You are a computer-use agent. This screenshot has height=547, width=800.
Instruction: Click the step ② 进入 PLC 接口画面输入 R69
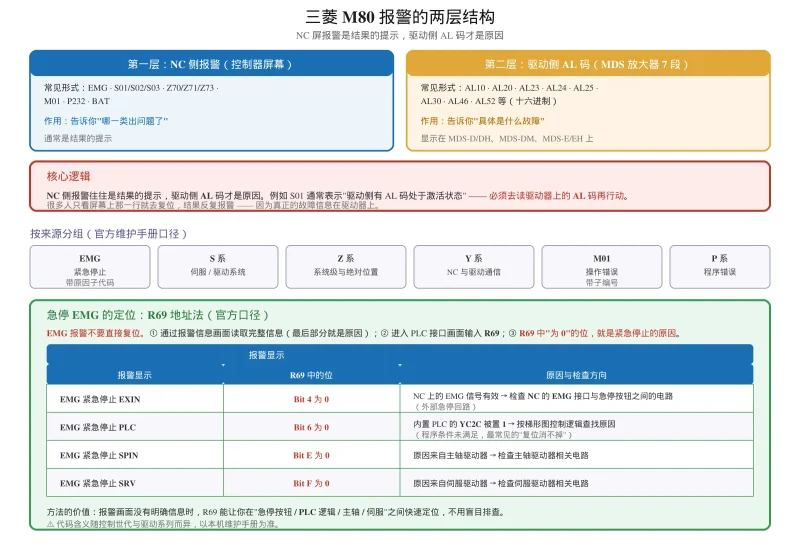440,333
